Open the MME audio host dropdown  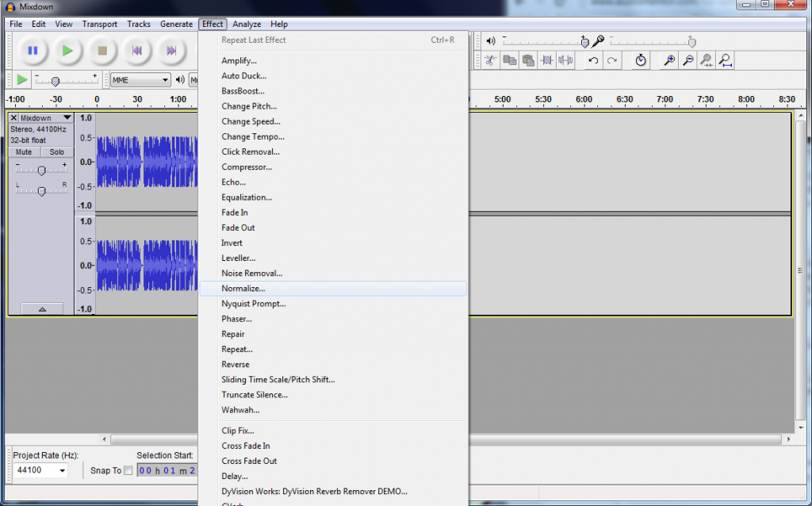tap(140, 80)
